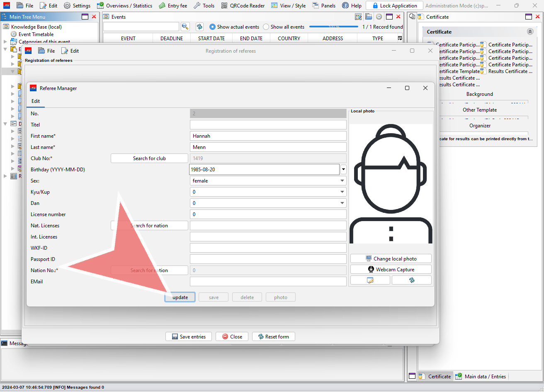Screen dimensions: 544x392
Task: Click the EMail input field
Action: [268, 281]
